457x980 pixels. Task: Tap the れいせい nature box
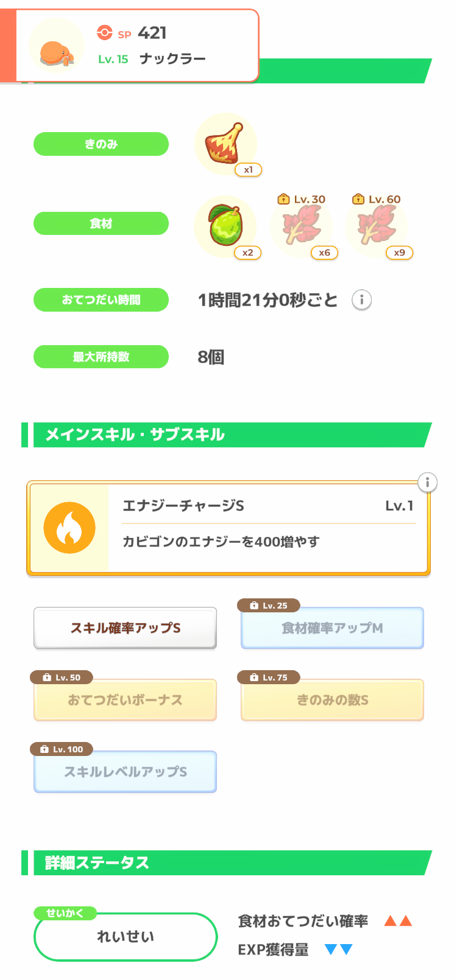[126, 937]
